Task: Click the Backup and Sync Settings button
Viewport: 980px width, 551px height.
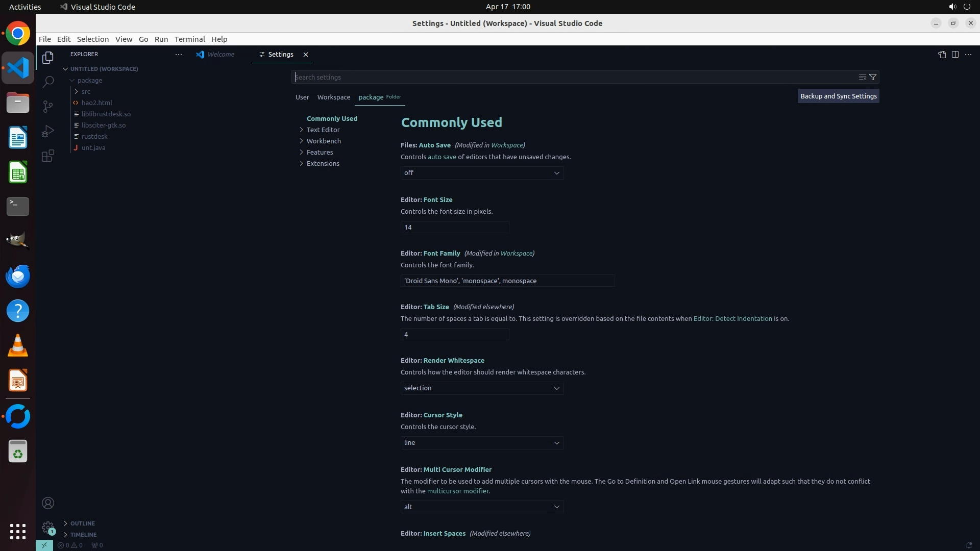Action: pyautogui.click(x=838, y=96)
